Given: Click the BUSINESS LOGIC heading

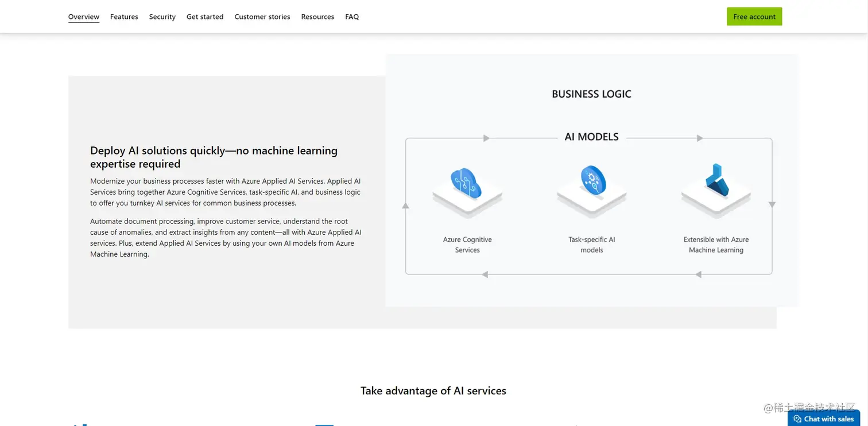Looking at the screenshot, I should click(591, 94).
